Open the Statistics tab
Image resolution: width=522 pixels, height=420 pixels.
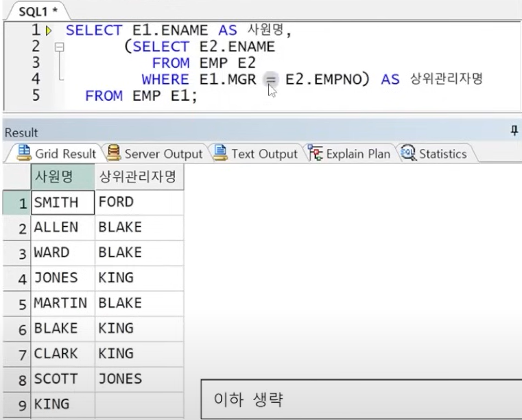435,154
